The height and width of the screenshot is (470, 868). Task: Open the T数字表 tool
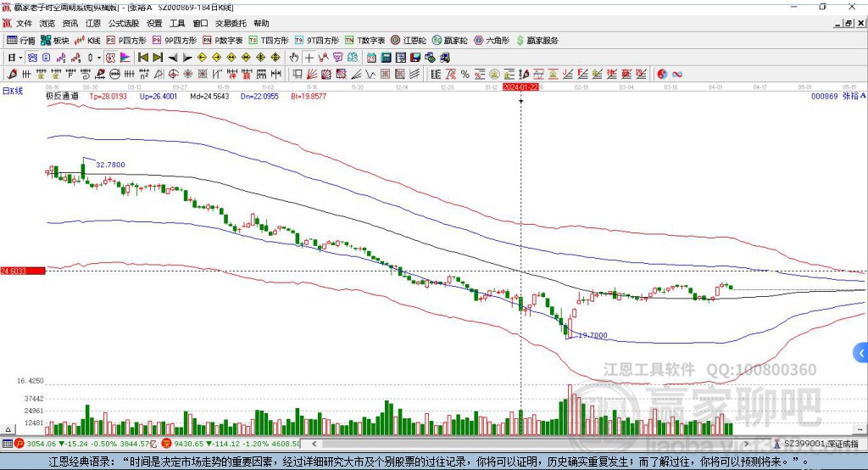pyautogui.click(x=364, y=41)
